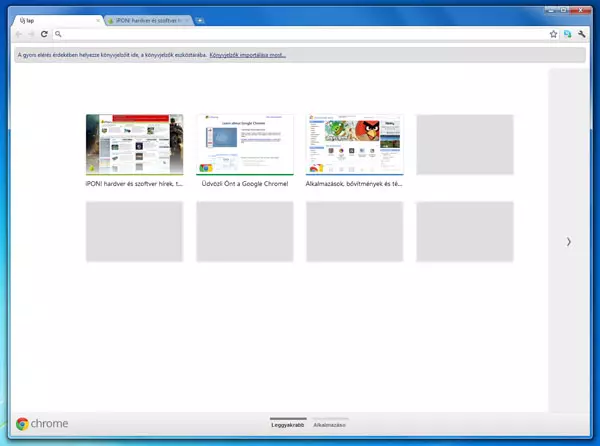Open the IPON hardver és szoftver thumbnail
Image resolution: width=600 pixels, height=446 pixels.
[134, 145]
